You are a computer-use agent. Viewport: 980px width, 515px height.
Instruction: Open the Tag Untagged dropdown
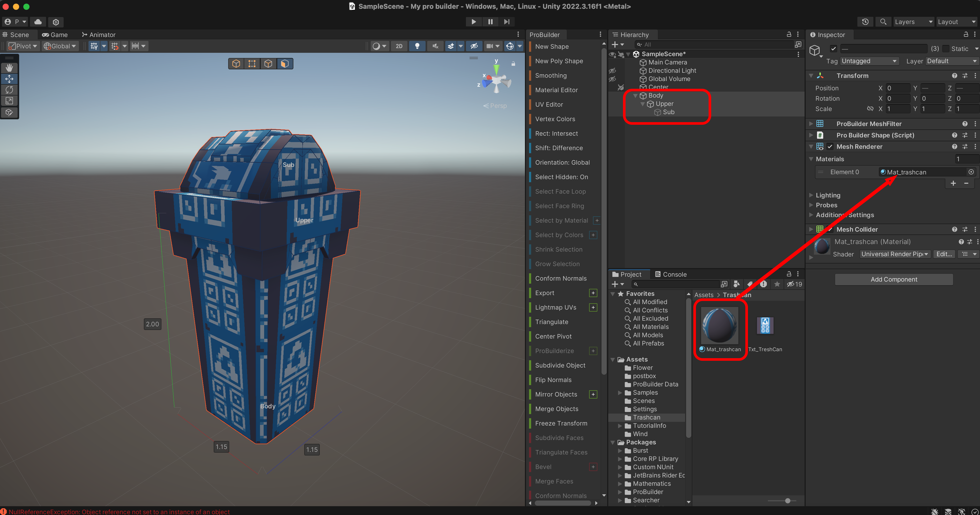869,61
